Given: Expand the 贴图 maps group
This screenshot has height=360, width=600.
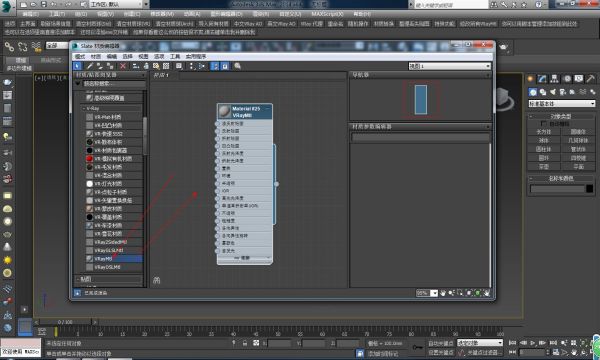Looking at the screenshot, I should [78, 279].
